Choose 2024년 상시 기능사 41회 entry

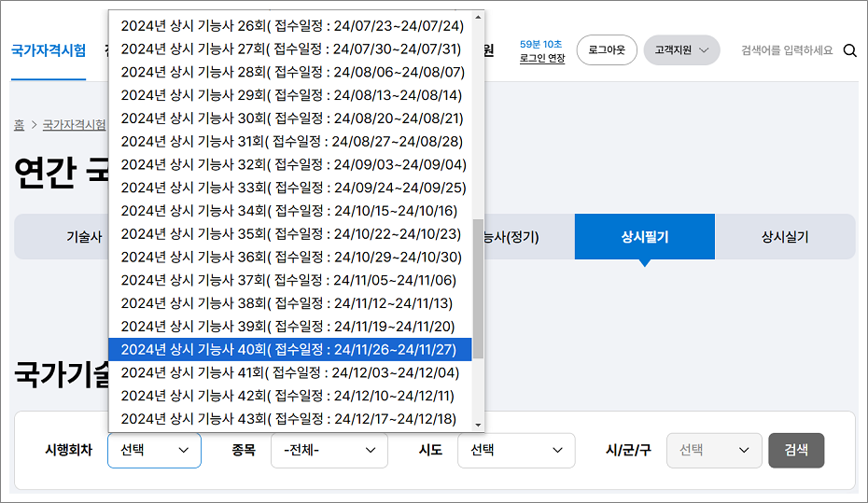[290, 373]
